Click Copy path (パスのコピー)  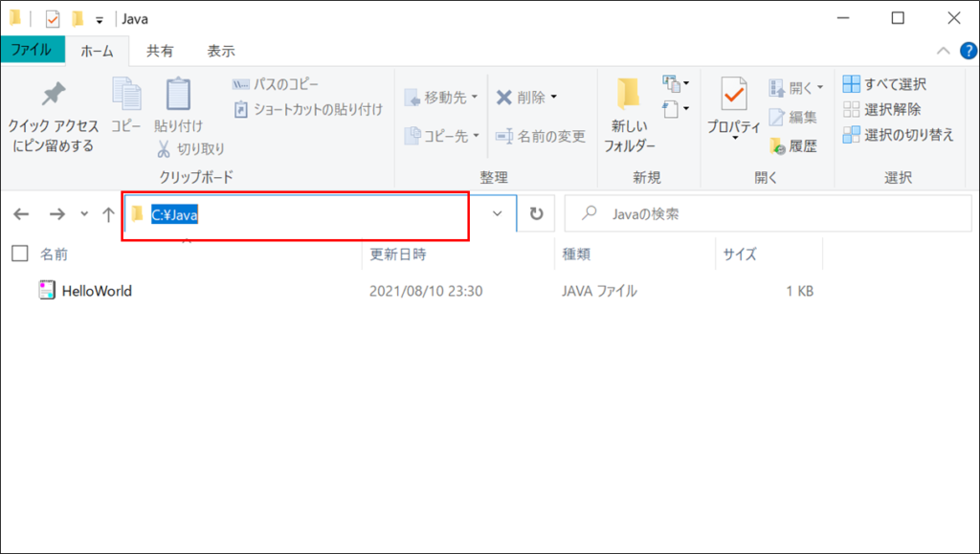[x=275, y=84]
